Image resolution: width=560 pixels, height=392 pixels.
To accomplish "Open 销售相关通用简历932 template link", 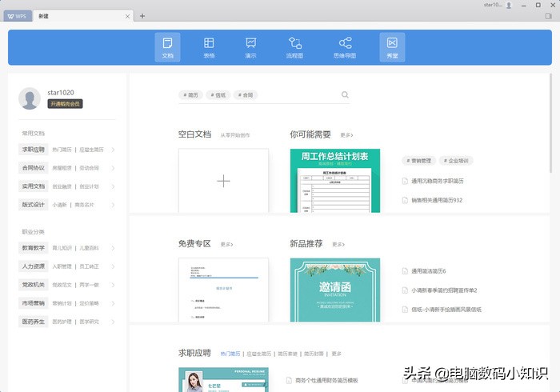I will click(437, 200).
